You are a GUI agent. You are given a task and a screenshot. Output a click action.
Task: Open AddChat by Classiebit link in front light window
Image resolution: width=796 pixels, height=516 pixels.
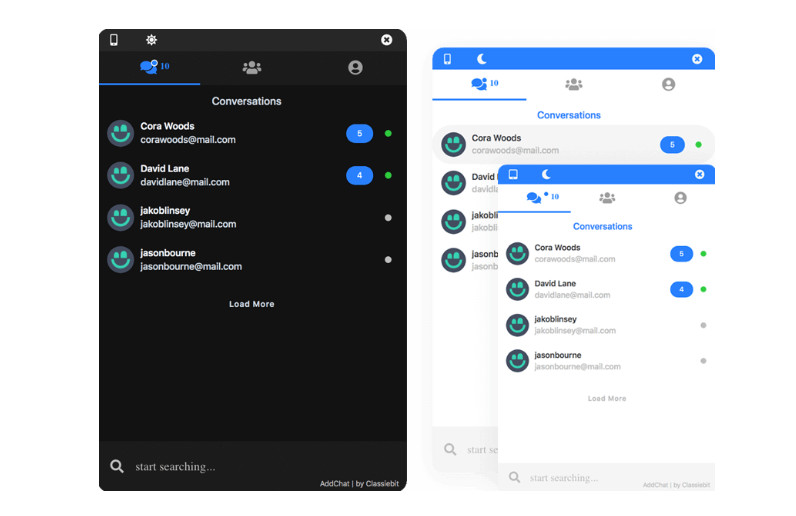click(676, 485)
